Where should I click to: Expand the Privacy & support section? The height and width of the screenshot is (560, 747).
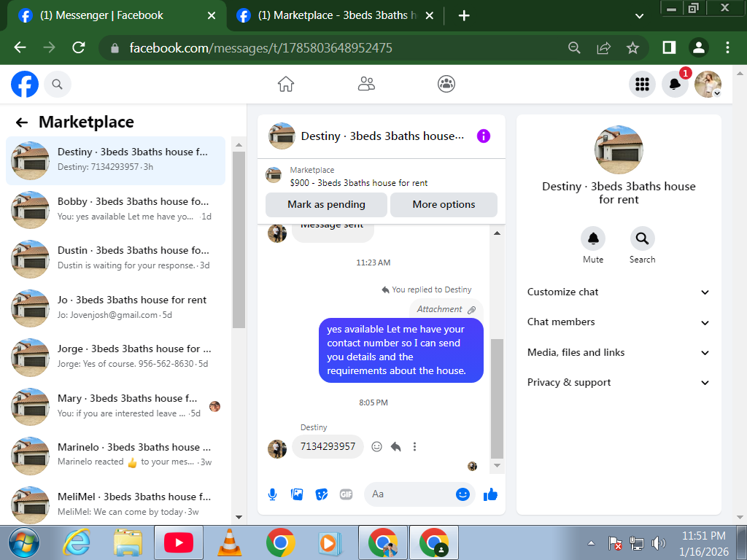click(x=619, y=383)
